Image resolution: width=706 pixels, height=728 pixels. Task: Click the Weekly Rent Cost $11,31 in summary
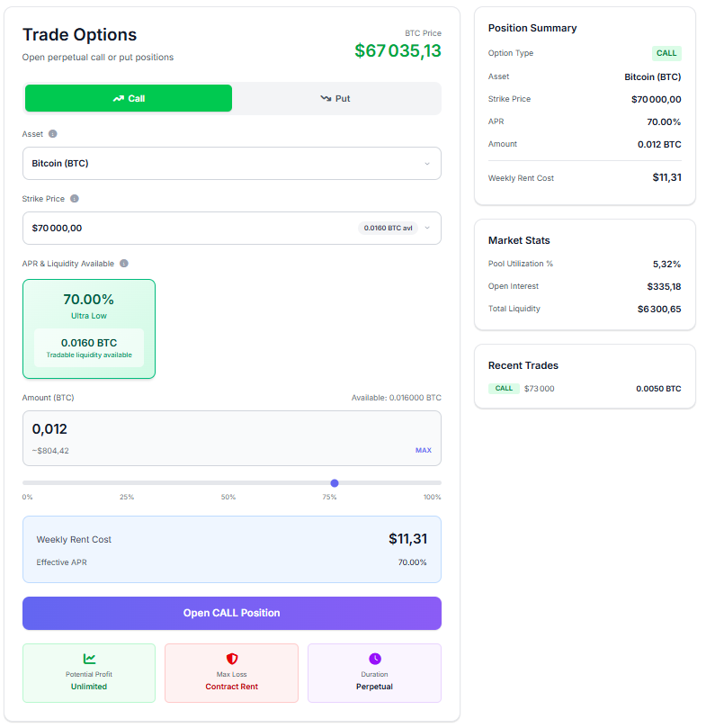[x=667, y=177]
